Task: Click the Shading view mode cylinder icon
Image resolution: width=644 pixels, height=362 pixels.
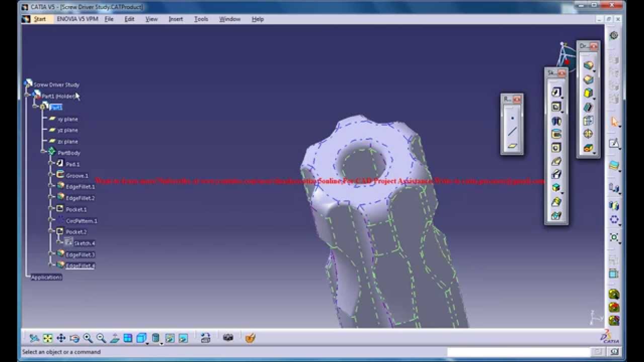Action: coord(155,338)
